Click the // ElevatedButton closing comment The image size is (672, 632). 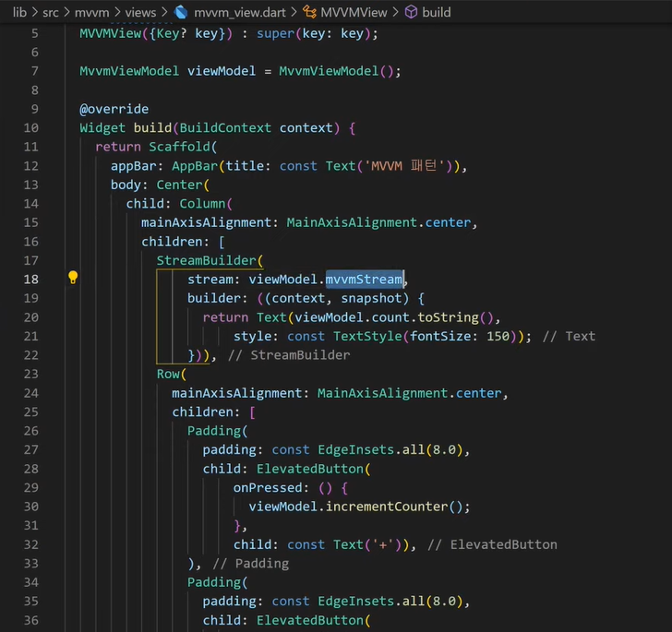click(x=492, y=544)
